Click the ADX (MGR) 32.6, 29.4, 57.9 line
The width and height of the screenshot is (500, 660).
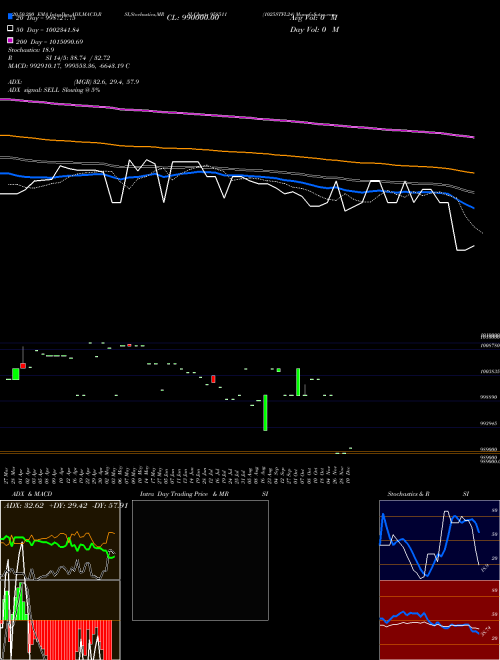click(74, 82)
